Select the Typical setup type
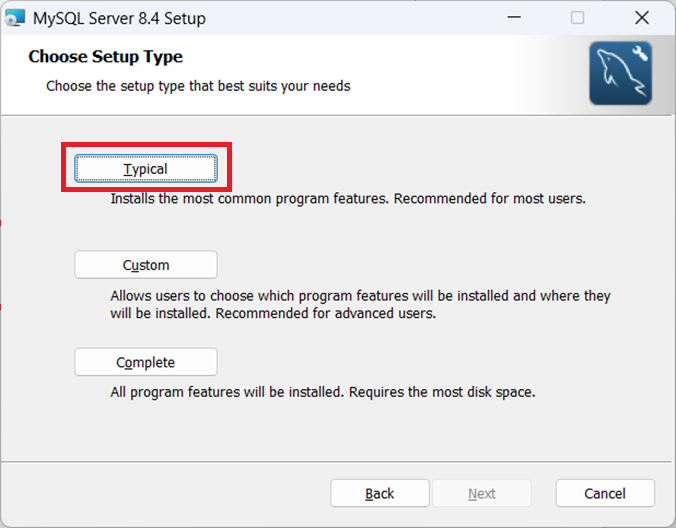Screen dimensions: 676x528 click(146, 169)
